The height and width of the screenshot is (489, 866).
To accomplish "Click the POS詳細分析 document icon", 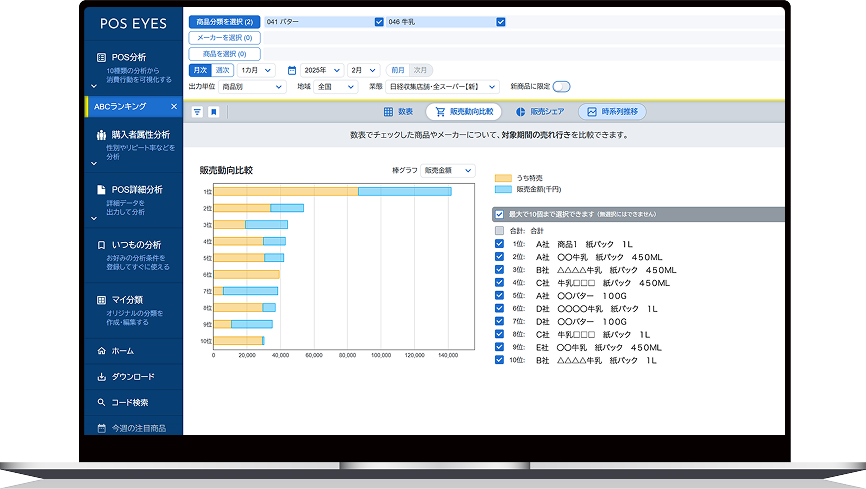I will [x=101, y=190].
